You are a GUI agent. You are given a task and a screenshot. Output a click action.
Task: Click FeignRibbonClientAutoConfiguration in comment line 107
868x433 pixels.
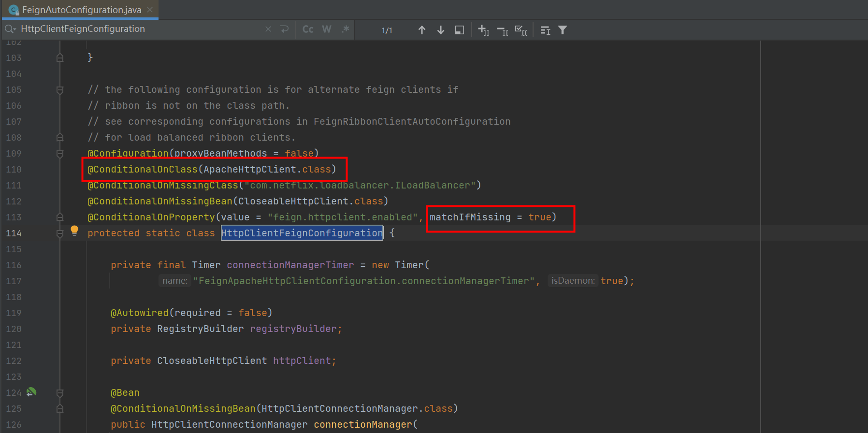(412, 122)
